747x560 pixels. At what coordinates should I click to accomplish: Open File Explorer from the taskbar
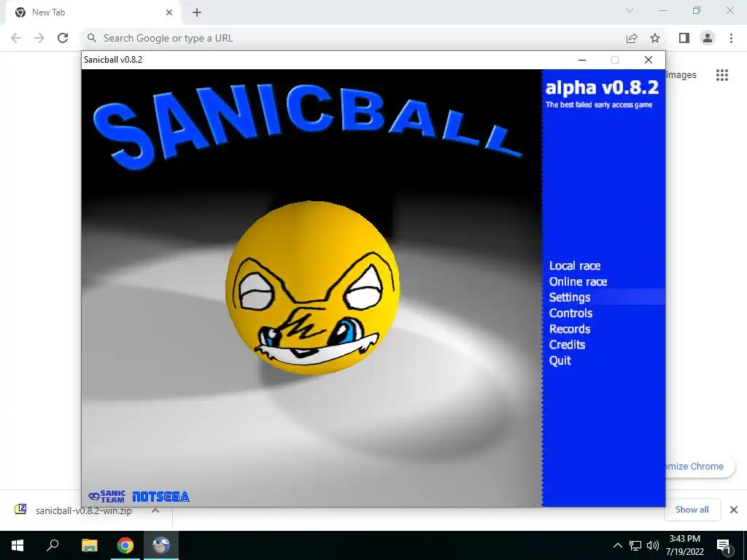89,545
